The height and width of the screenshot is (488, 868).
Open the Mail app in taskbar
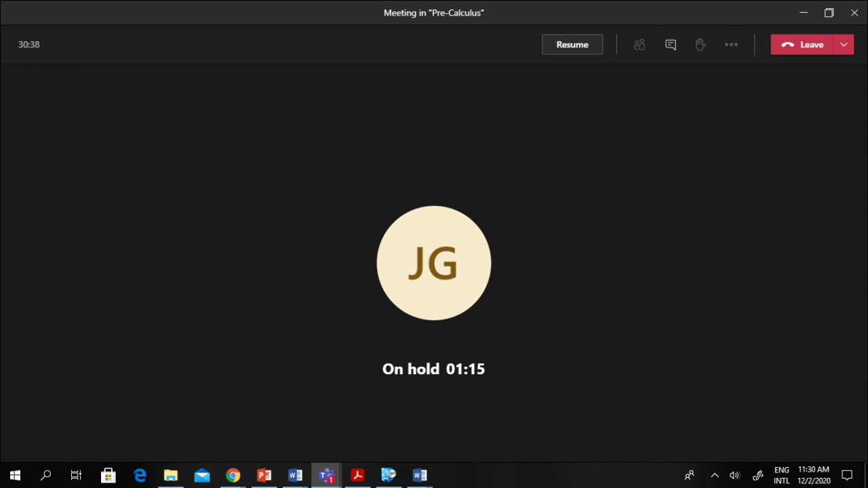(201, 475)
